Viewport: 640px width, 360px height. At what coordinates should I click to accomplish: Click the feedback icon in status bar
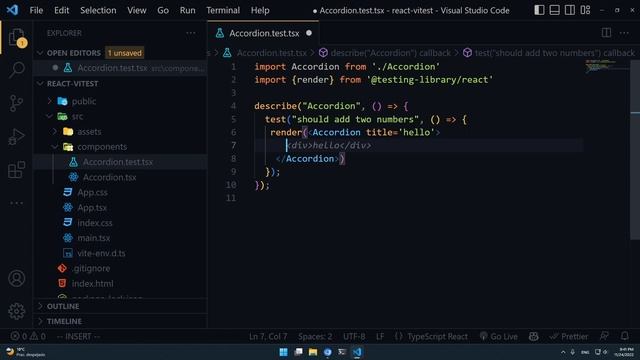tap(604, 336)
